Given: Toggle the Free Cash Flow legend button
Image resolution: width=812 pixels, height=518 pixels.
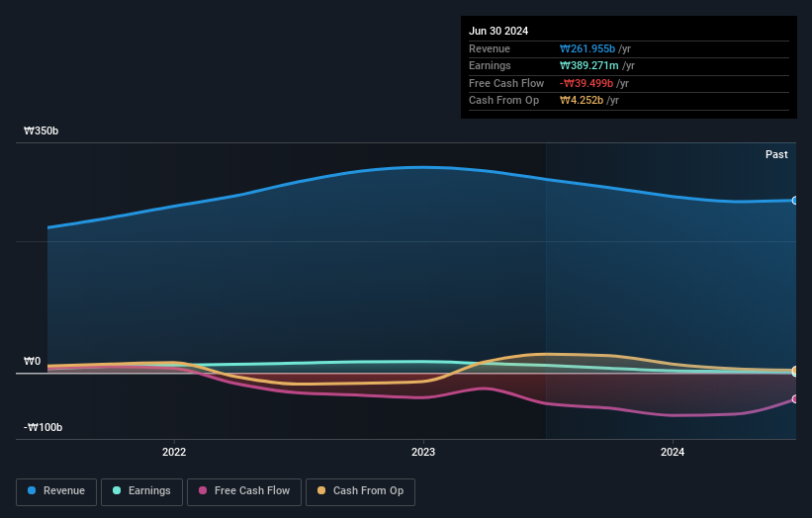Looking at the screenshot, I should [x=244, y=491].
